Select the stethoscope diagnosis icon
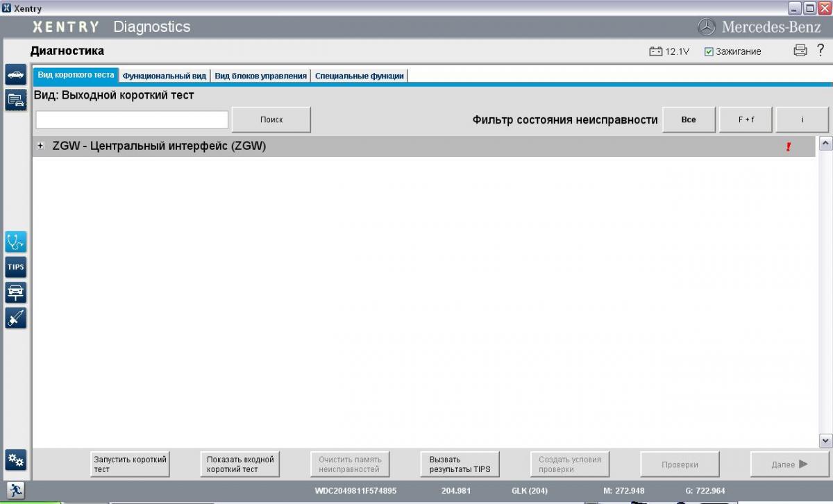 tap(15, 242)
